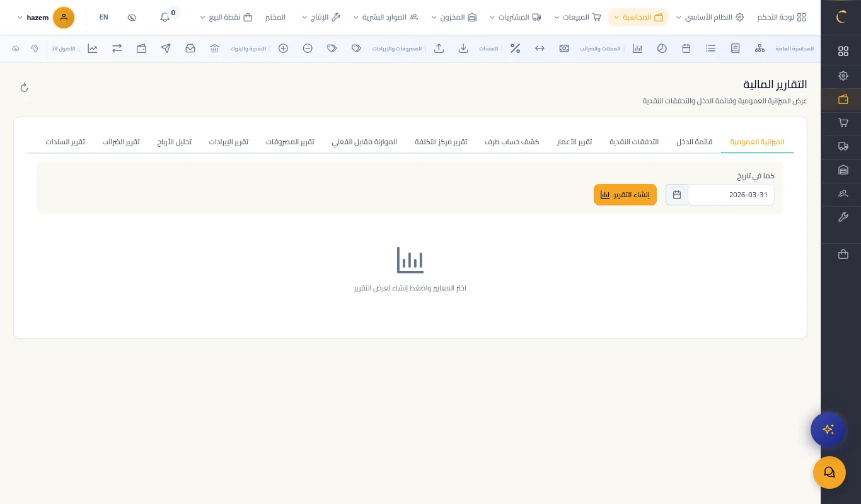Click the people icon in the sidebar
The height and width of the screenshot is (504, 861).
843,193
